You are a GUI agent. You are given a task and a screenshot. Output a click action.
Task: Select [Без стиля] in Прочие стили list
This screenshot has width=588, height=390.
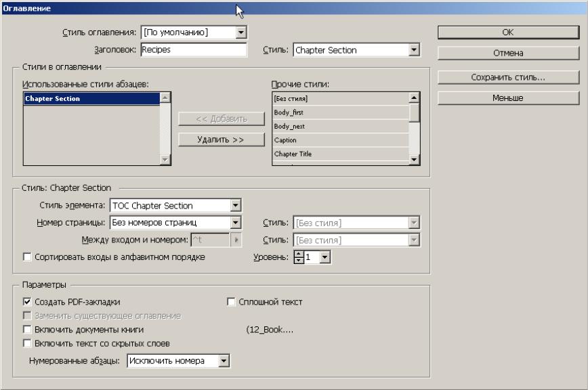(x=341, y=99)
